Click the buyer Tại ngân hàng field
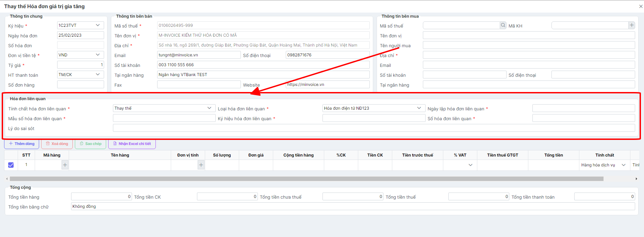644x237 pixels. pos(529,85)
